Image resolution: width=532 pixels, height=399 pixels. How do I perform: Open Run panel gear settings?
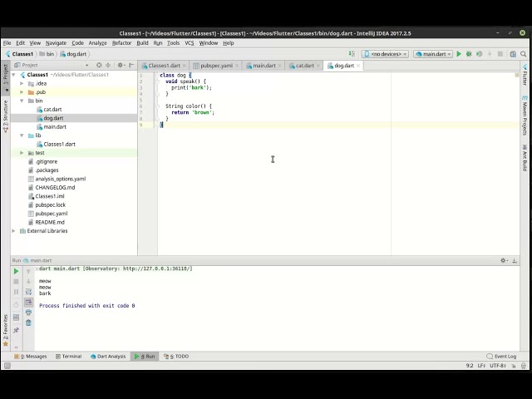tap(504, 260)
